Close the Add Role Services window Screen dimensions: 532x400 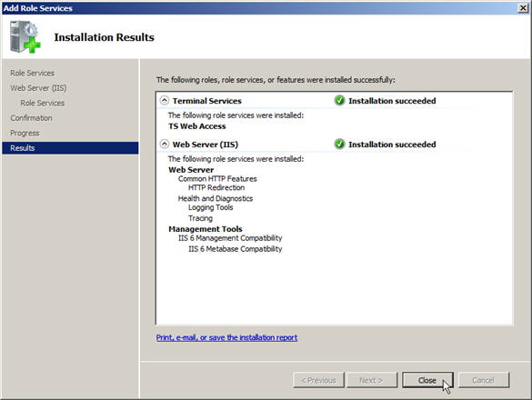(x=523, y=8)
